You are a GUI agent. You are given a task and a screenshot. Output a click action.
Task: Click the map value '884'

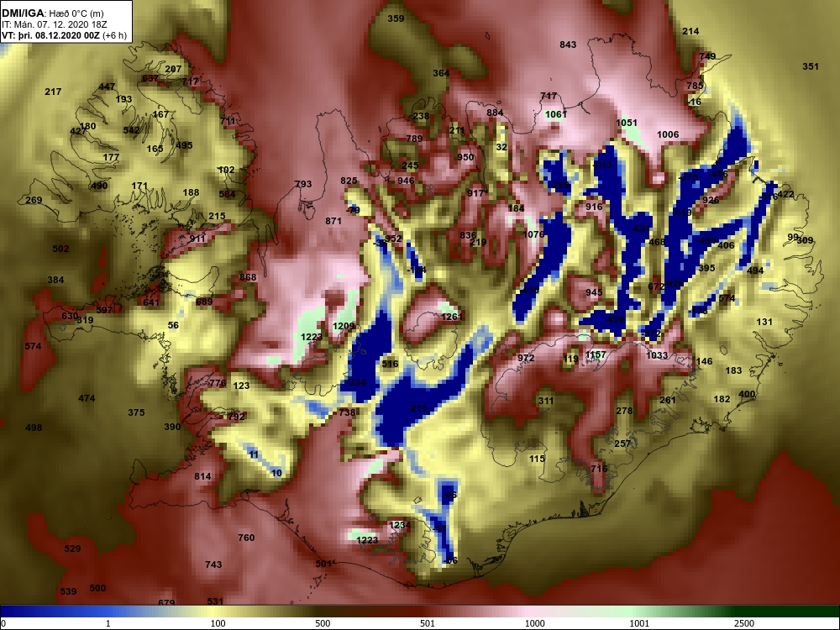[x=495, y=113]
